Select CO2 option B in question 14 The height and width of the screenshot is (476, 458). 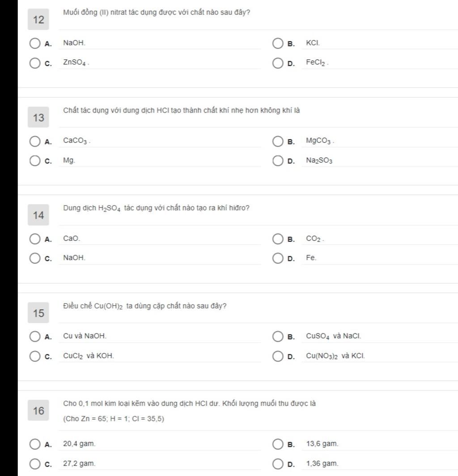click(x=278, y=239)
